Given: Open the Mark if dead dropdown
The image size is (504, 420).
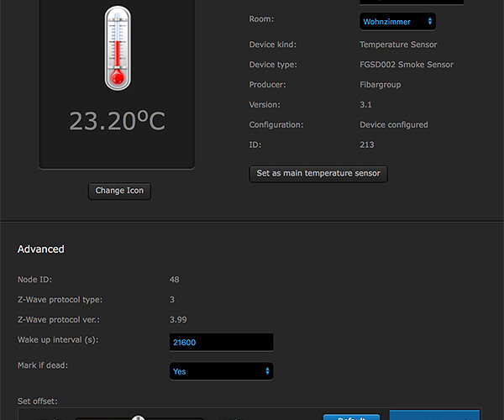Looking at the screenshot, I should tap(220, 370).
